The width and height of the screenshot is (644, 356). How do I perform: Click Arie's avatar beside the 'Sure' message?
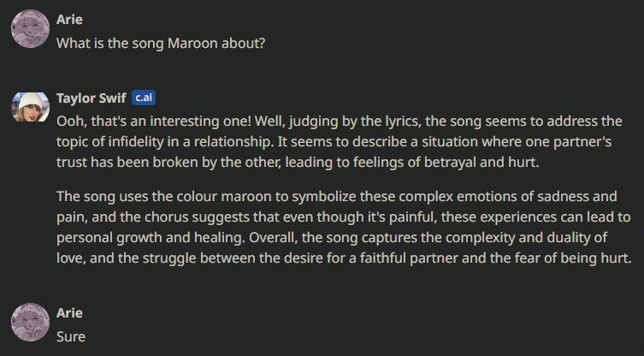point(31,323)
